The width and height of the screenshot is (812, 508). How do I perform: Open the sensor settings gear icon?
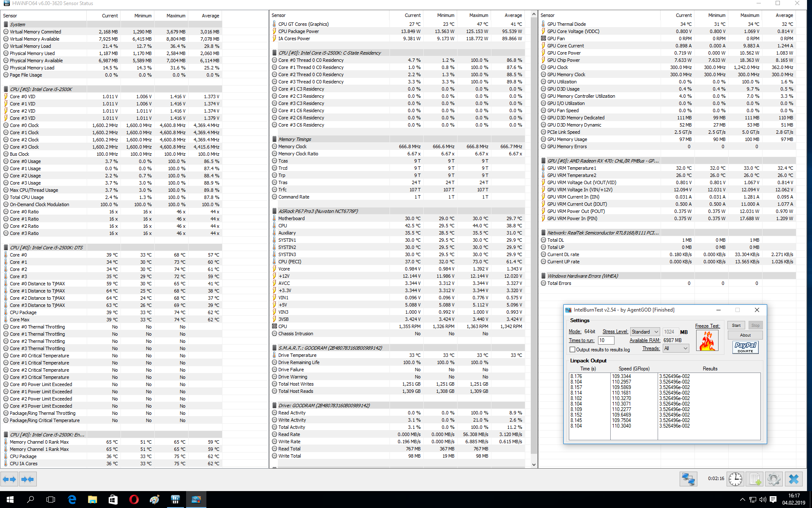click(774, 479)
